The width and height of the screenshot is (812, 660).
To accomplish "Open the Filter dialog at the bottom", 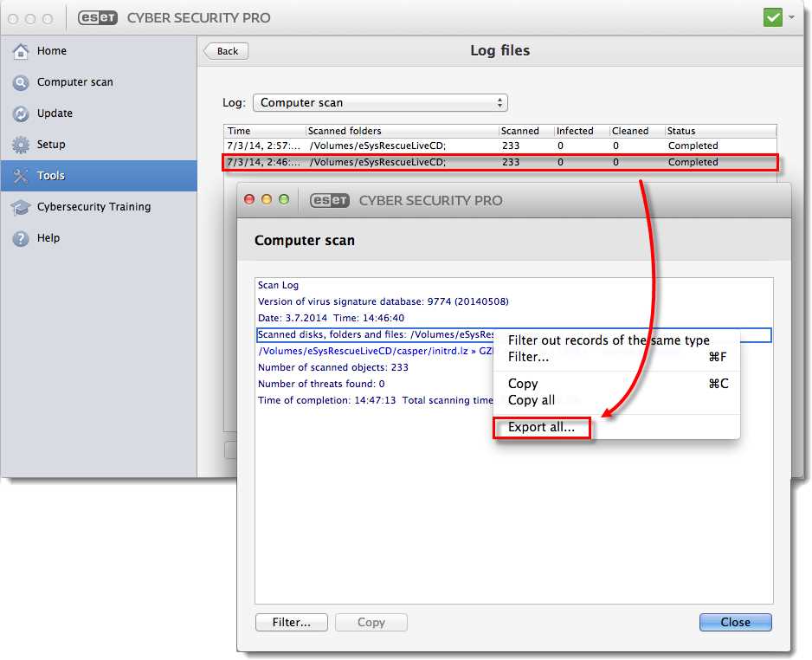I will (291, 622).
